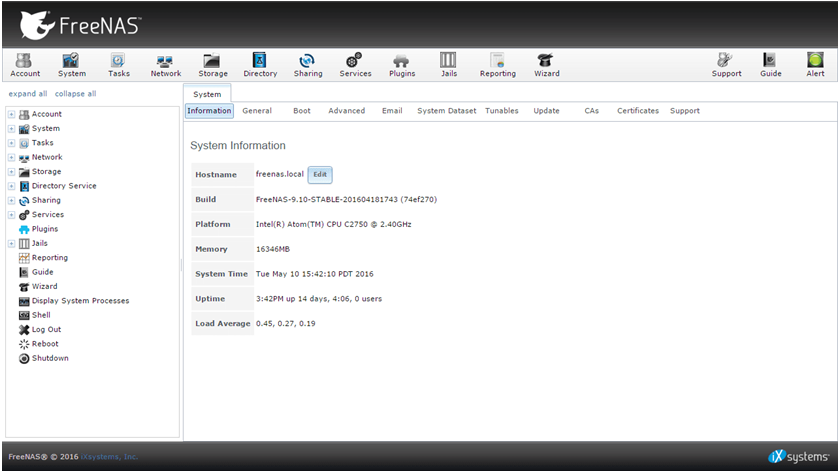Click the Log Out X icon in sidebar
This screenshot has width=838, height=473.
pyautogui.click(x=24, y=330)
